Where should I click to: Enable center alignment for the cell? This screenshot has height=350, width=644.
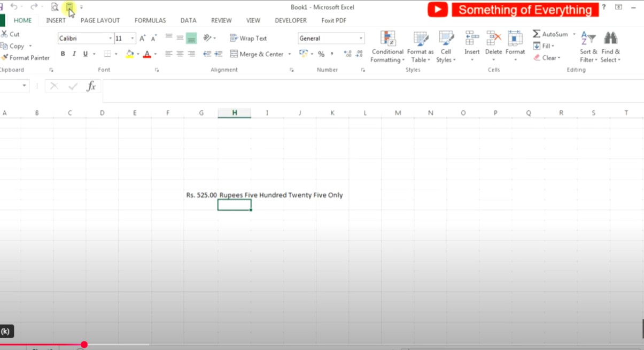pos(179,54)
